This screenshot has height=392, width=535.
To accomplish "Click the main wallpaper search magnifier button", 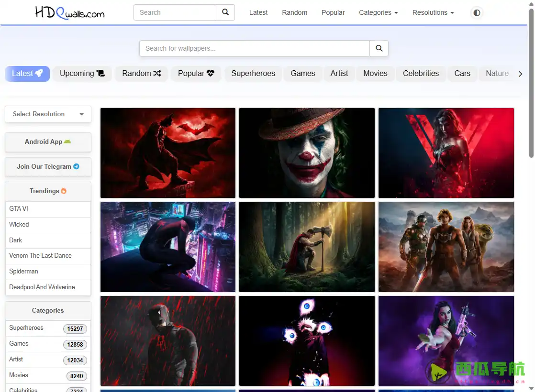I will (379, 48).
